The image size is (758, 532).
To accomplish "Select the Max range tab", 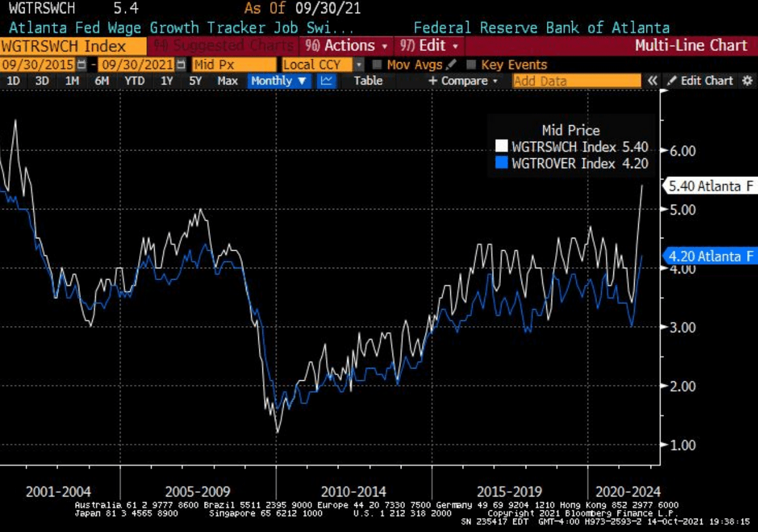I will click(x=227, y=81).
